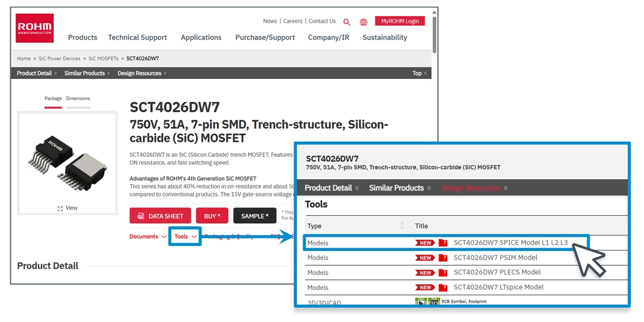Click the SiC MOSFETs breadcrumb link
This screenshot has width=644, height=322.
click(x=104, y=58)
